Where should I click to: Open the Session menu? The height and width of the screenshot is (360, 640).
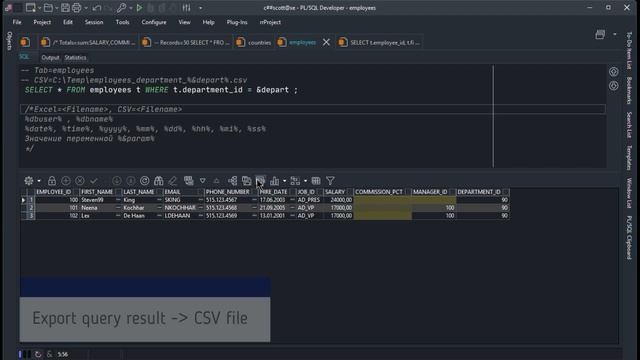94,22
